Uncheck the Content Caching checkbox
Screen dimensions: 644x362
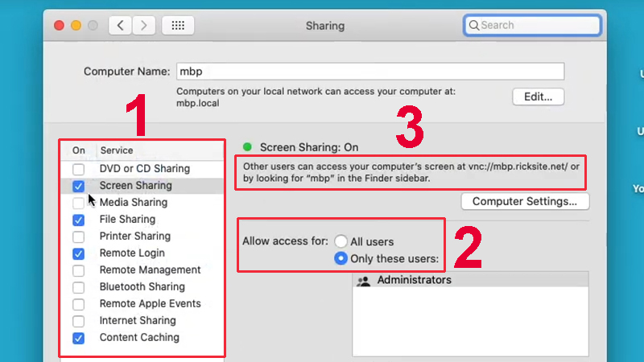(x=78, y=338)
